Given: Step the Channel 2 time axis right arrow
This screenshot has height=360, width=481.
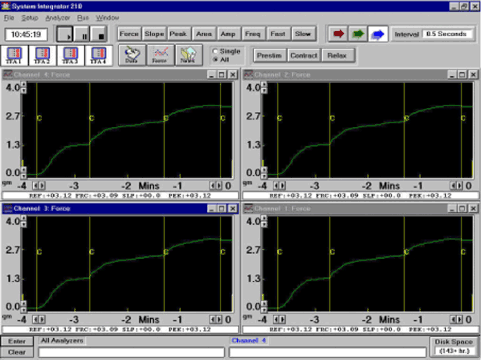Looking at the screenshot, I should pos(460,186).
